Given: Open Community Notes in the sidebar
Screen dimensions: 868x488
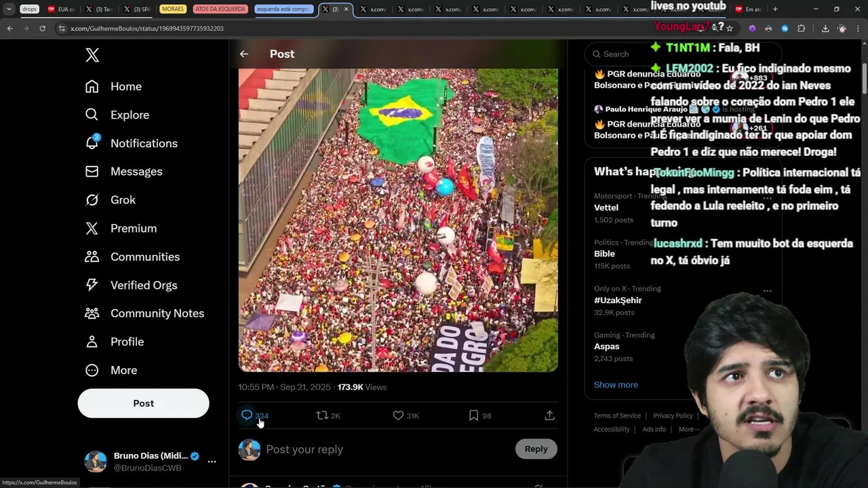Looking at the screenshot, I should coord(144,314).
